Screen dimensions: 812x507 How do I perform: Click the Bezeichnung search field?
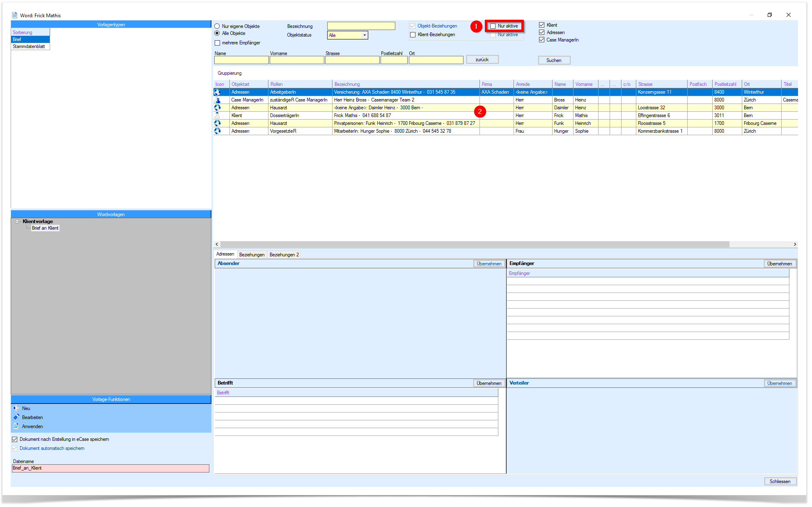(361, 26)
